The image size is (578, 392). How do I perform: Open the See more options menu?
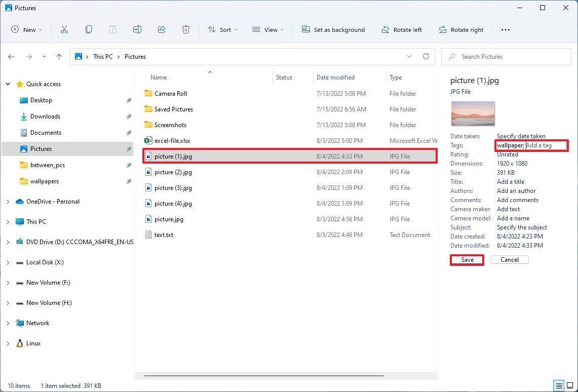[506, 29]
